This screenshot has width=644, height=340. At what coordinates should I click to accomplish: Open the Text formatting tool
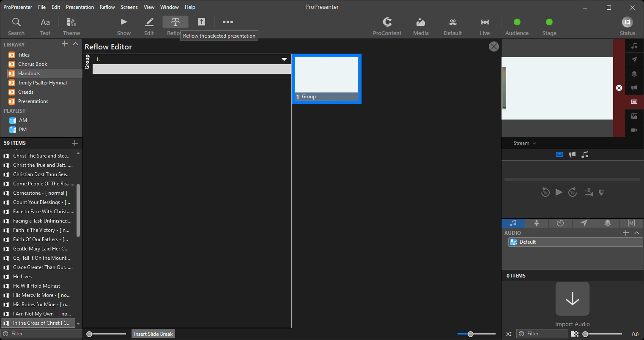tap(45, 27)
